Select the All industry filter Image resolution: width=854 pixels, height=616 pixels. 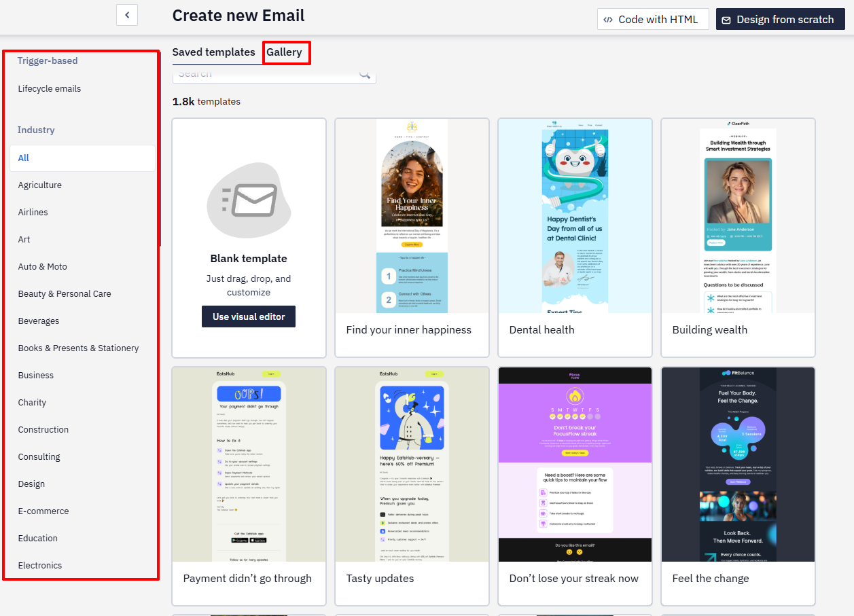click(82, 158)
